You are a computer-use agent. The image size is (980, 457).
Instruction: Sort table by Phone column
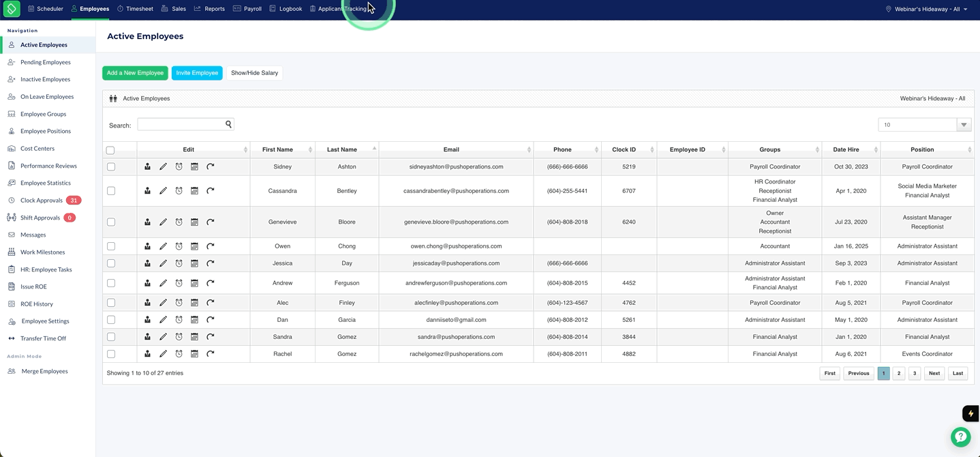coord(567,149)
